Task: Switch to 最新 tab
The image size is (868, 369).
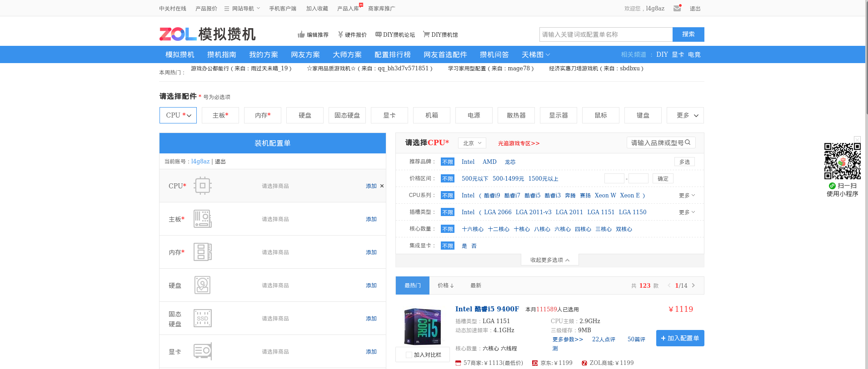Action: tap(476, 285)
